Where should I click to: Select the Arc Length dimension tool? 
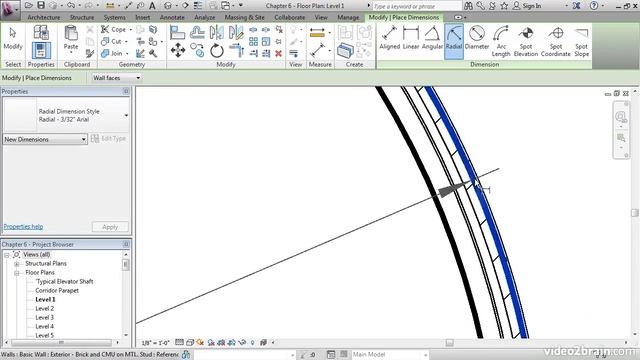click(501, 41)
